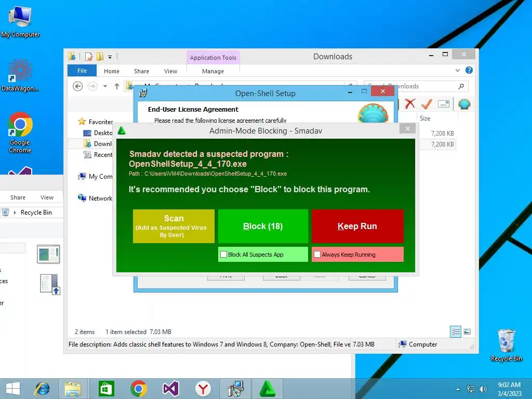Click the Properties quick access toolbar icon
The image size is (532, 399).
88,57
